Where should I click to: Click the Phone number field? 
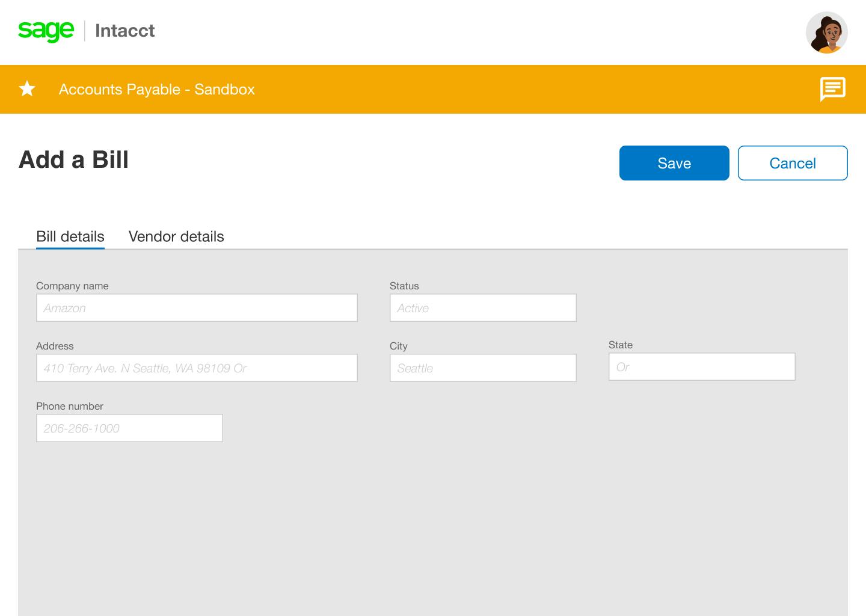click(129, 428)
